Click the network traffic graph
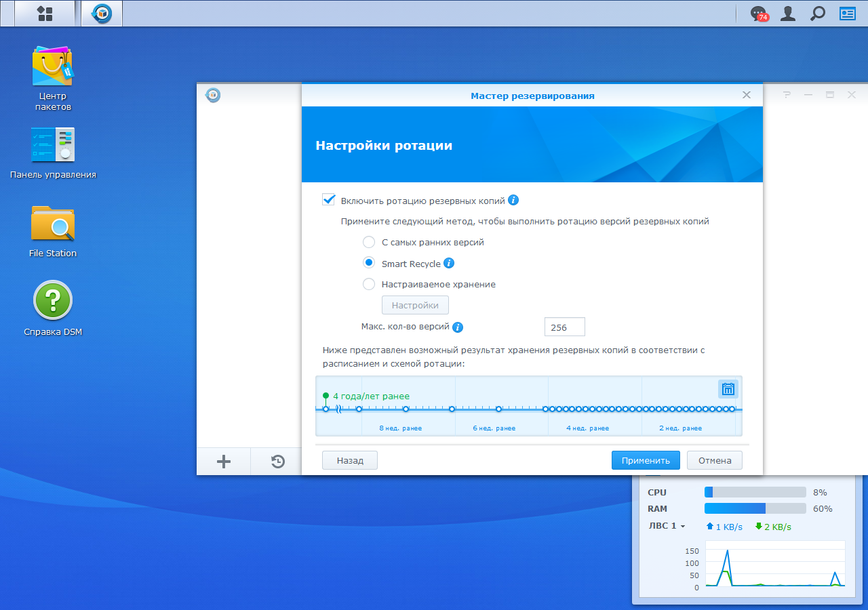The width and height of the screenshot is (868, 610). tap(775, 564)
